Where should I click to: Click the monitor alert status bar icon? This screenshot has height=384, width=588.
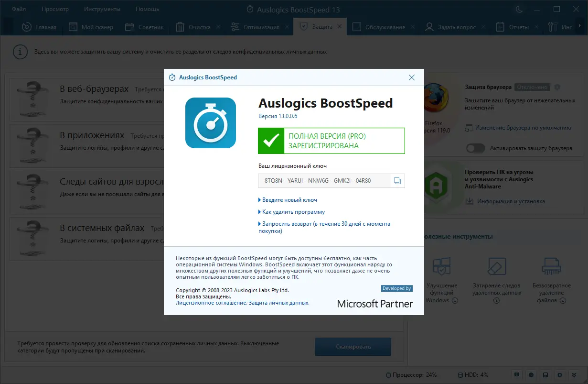(517, 374)
